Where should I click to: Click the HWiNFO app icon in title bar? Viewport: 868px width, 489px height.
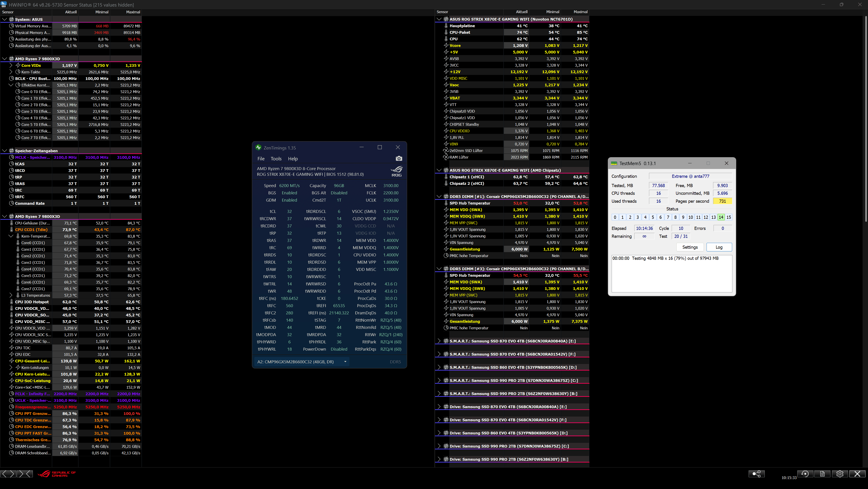click(x=4, y=4)
